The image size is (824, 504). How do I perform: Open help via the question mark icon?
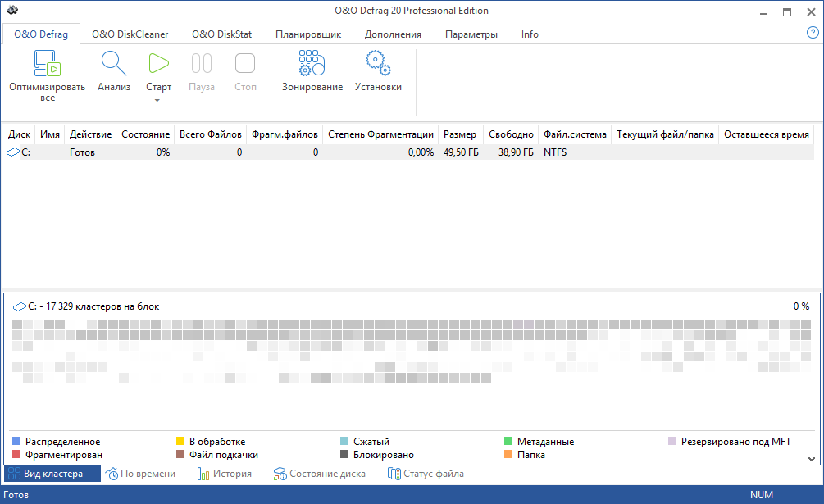[x=813, y=33]
